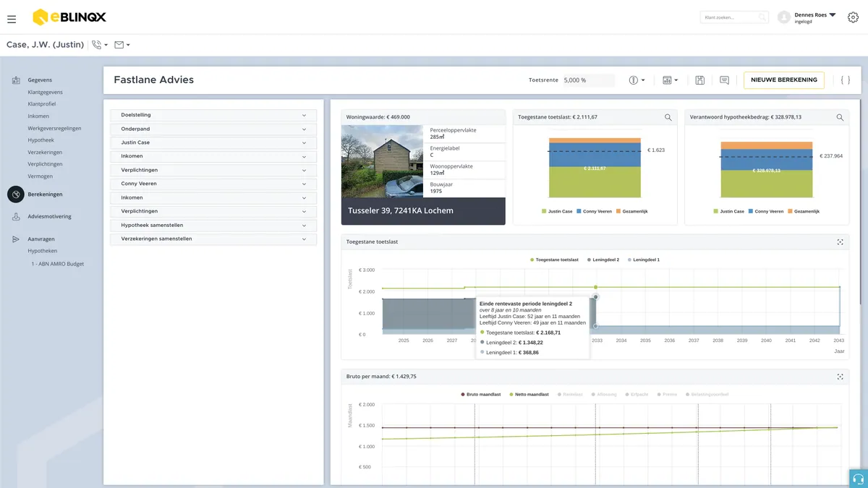Open the settings gear icon

(x=853, y=17)
